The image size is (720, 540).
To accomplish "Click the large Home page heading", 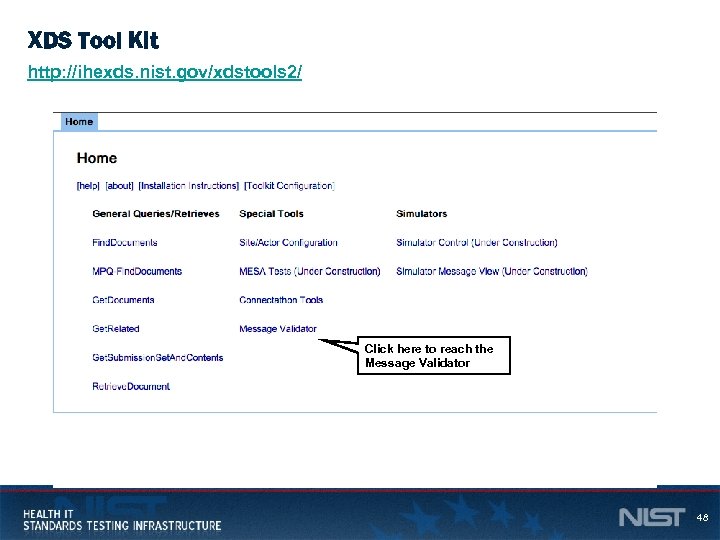I will pyautogui.click(x=97, y=158).
